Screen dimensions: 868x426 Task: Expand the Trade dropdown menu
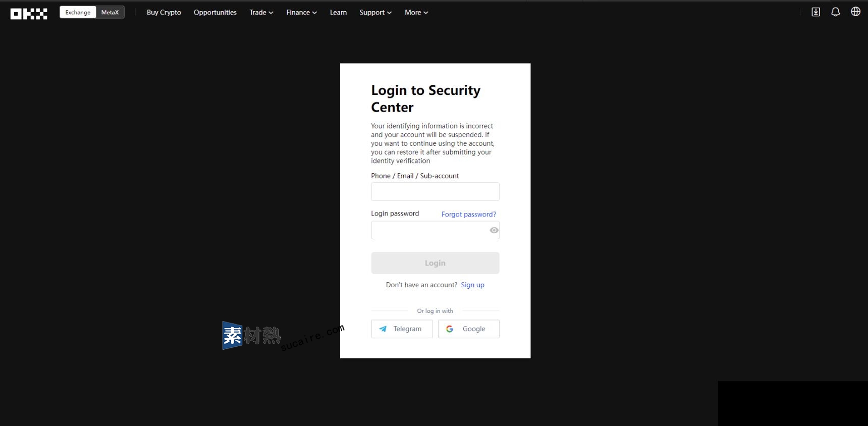(261, 13)
